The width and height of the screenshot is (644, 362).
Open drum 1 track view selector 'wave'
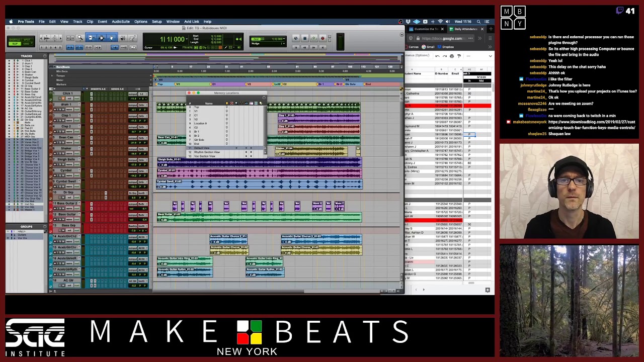[x=69, y=110]
